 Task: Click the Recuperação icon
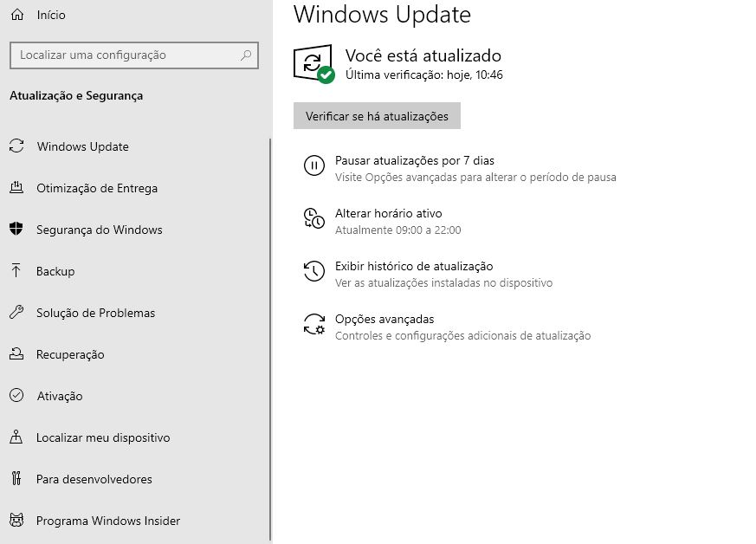(x=16, y=353)
